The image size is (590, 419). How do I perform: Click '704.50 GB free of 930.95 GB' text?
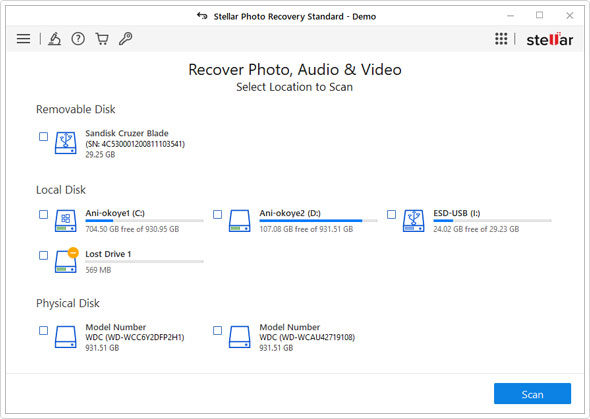click(x=132, y=229)
